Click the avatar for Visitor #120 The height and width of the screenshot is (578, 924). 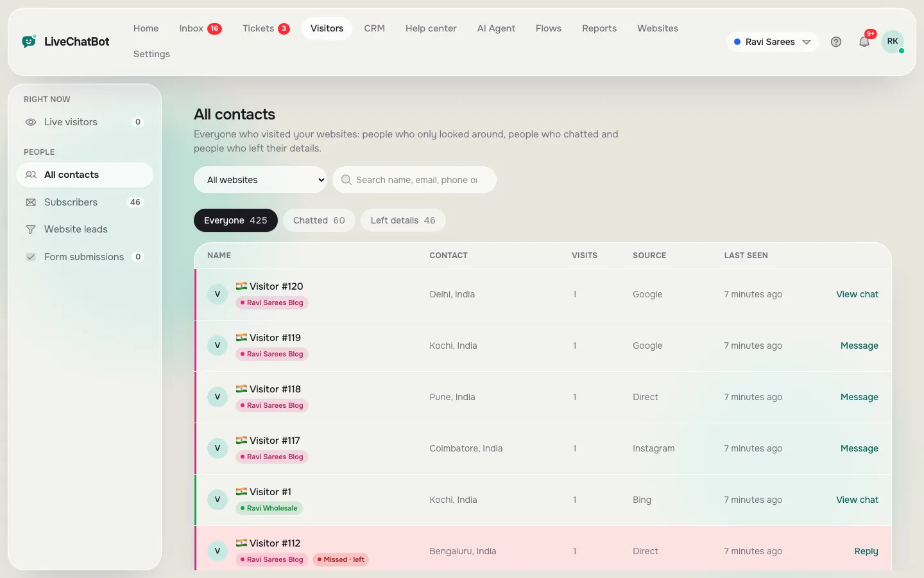pos(218,294)
